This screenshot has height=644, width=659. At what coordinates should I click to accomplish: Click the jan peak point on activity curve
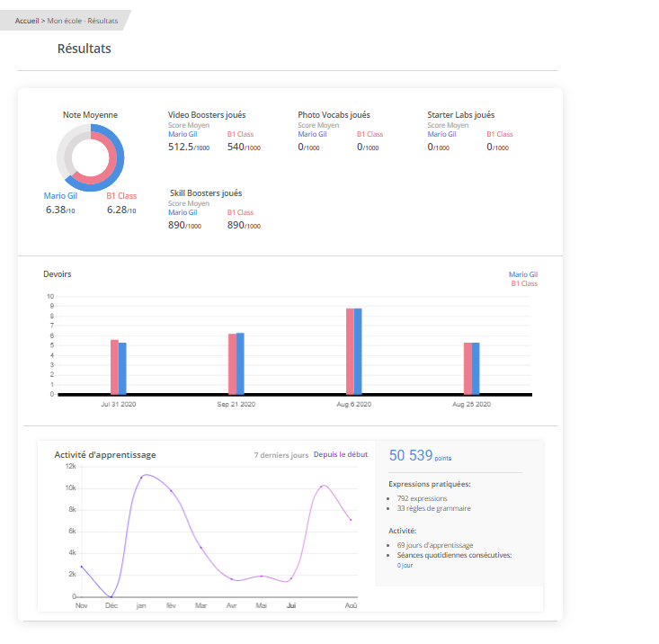(x=141, y=477)
